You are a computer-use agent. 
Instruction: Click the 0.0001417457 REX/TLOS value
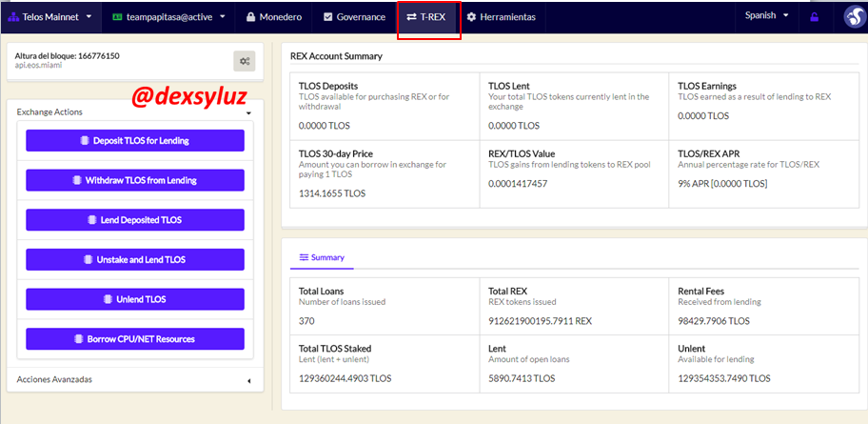coord(518,184)
